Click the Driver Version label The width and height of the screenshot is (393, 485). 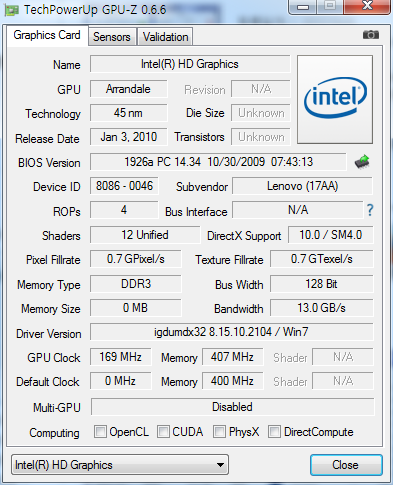pos(49,334)
